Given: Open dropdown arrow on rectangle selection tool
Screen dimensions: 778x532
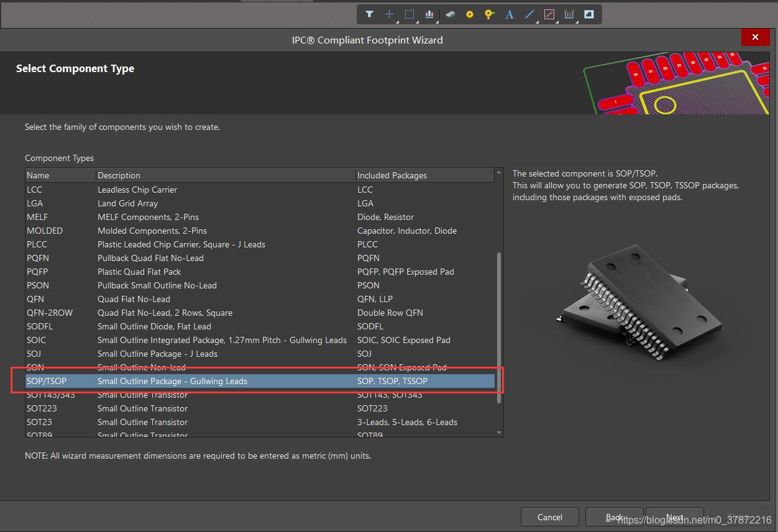Looking at the screenshot, I should click(418, 22).
